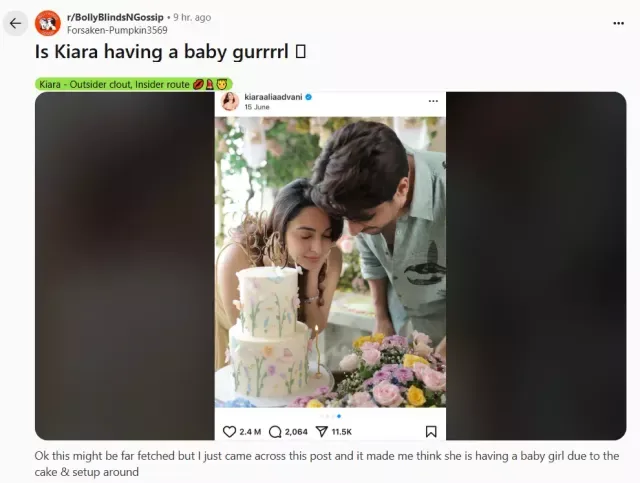The image size is (640, 483).
Task: Click the kiaraaliaadvani username
Action: click(273, 97)
